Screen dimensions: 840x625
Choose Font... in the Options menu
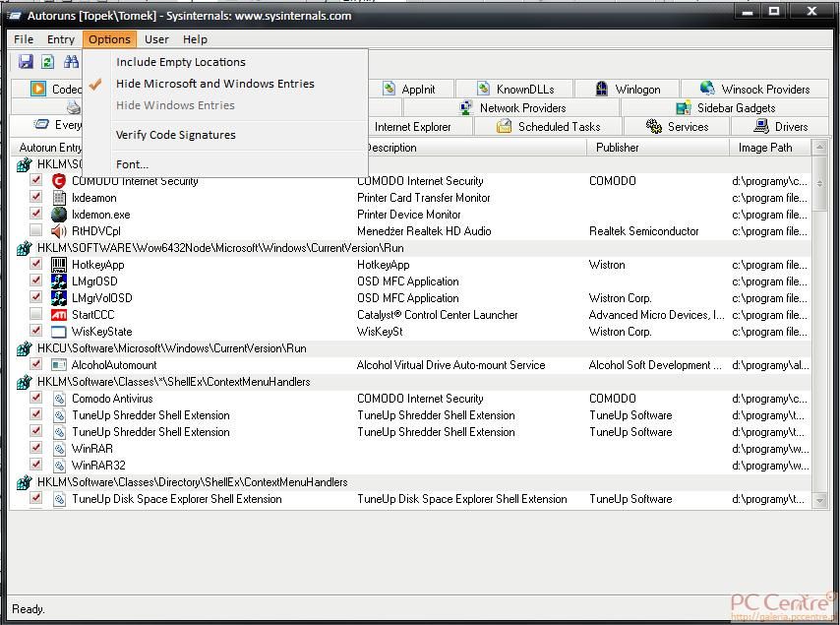click(x=132, y=164)
